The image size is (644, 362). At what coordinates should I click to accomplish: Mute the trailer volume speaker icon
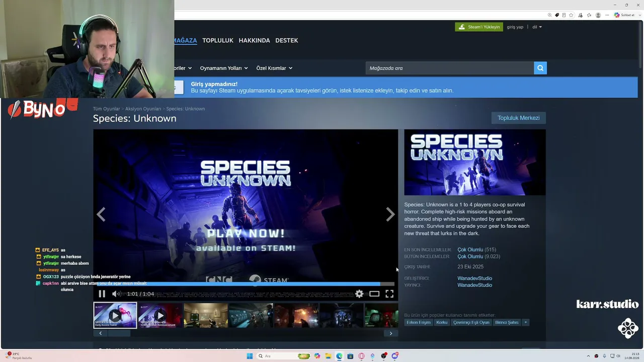tap(116, 294)
